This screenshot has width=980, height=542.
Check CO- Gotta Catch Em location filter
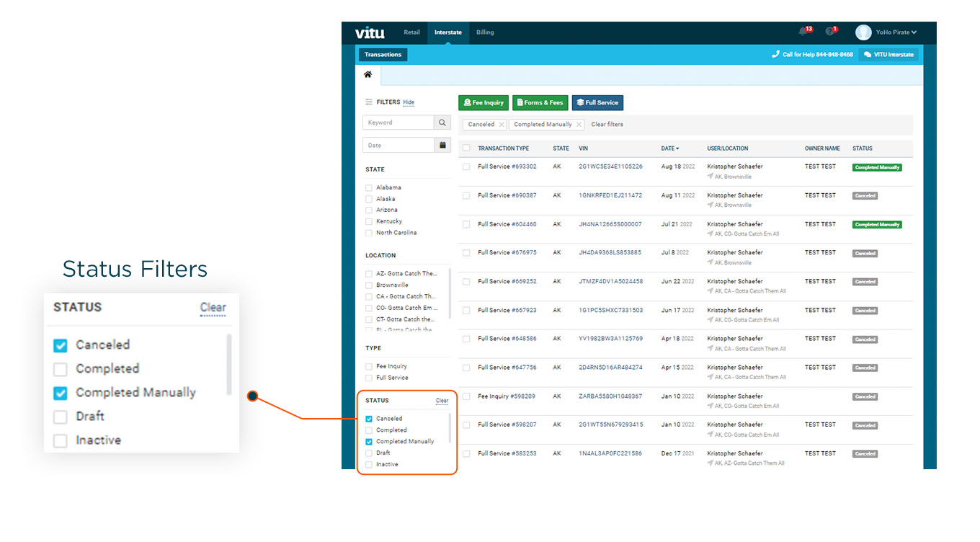pos(369,308)
